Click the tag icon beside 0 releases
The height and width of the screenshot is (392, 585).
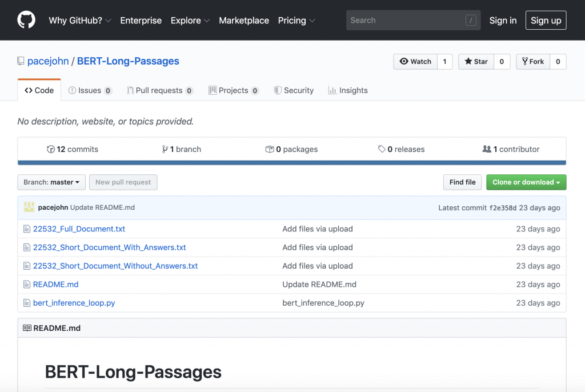(x=381, y=149)
